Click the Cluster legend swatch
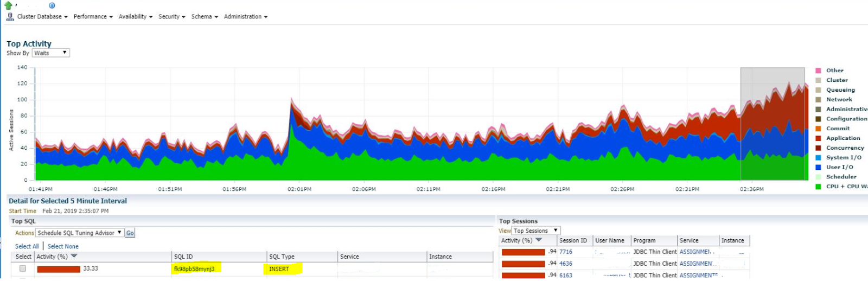This screenshot has height=281, width=868. pyautogui.click(x=818, y=80)
